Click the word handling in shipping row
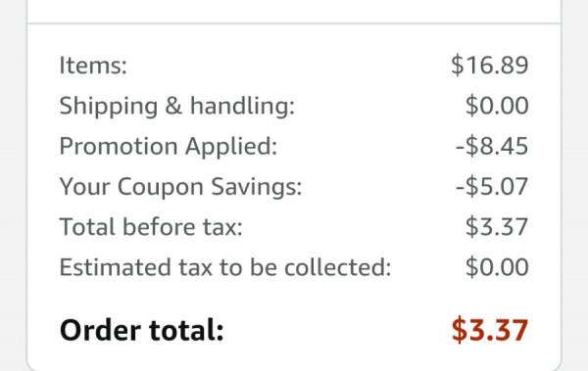 pyautogui.click(x=242, y=106)
